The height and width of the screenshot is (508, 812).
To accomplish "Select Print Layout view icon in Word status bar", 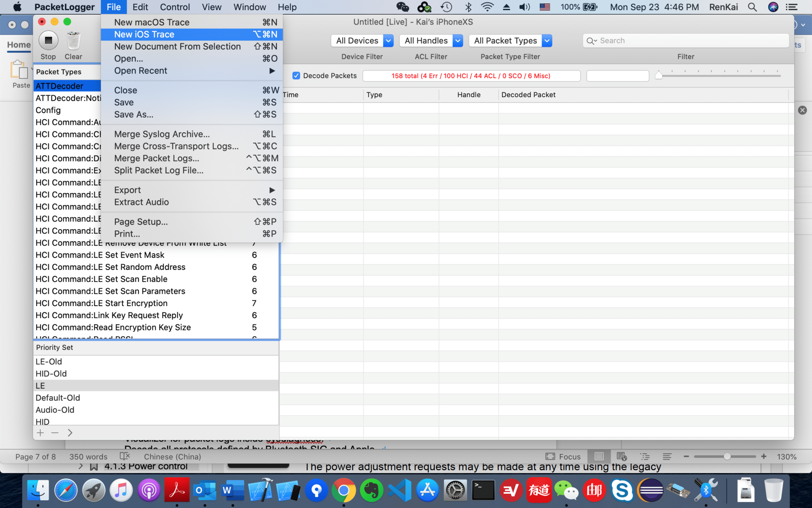I will click(599, 456).
